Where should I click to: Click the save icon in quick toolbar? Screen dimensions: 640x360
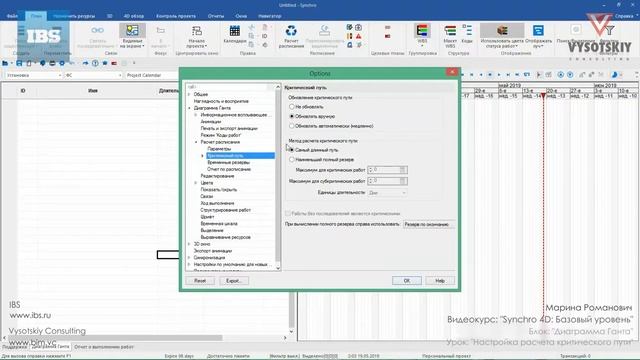tap(19, 63)
